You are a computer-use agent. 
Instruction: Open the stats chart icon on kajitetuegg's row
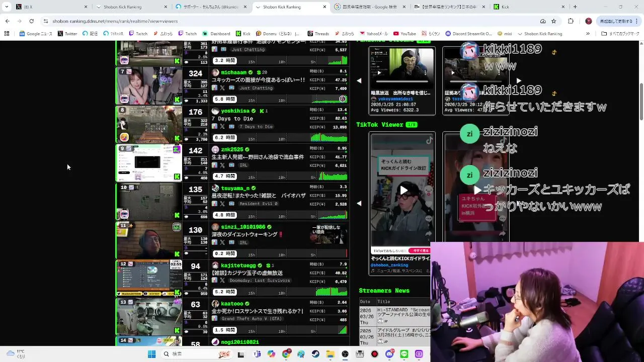pyautogui.click(x=214, y=281)
